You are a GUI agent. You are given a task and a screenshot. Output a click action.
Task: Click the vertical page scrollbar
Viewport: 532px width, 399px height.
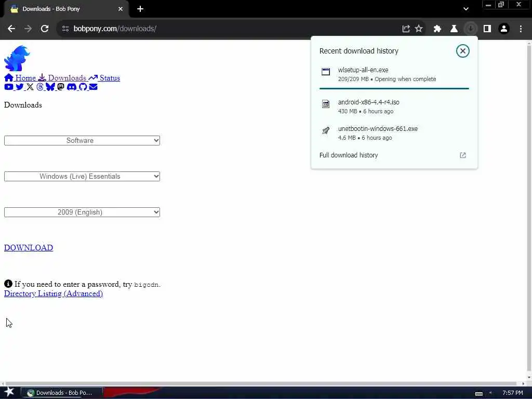click(529, 209)
